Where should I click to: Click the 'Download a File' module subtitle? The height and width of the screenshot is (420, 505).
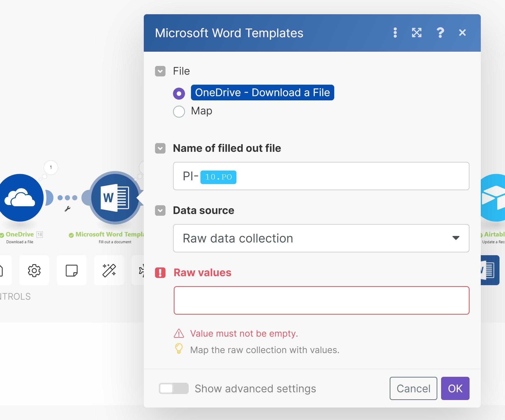click(x=20, y=242)
